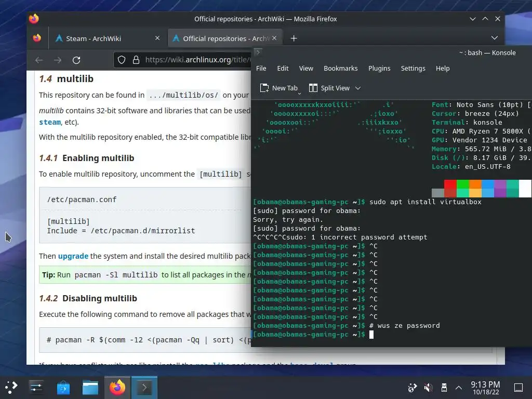Open the Konsole File menu

click(261, 68)
